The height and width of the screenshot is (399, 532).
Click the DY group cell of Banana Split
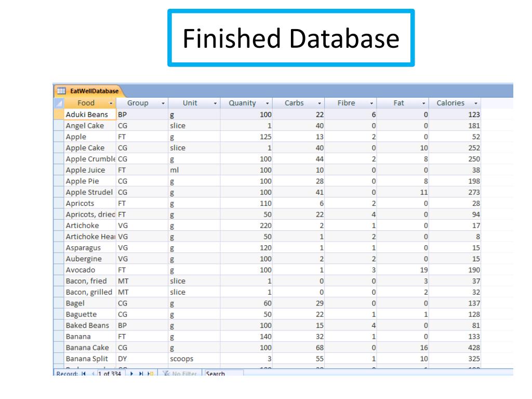tap(142, 358)
